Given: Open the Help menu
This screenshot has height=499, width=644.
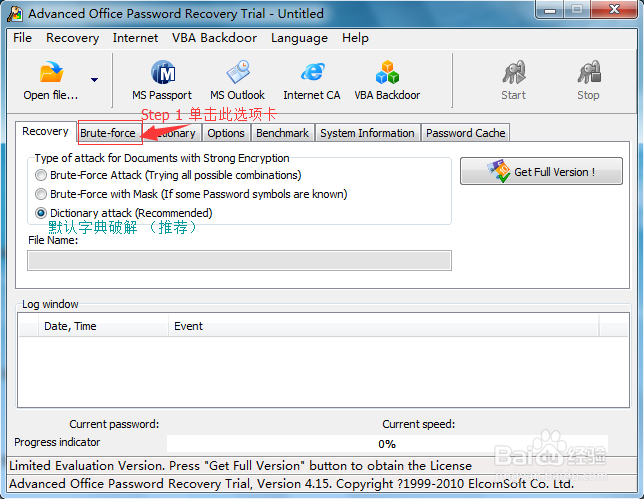Looking at the screenshot, I should click(x=355, y=38).
